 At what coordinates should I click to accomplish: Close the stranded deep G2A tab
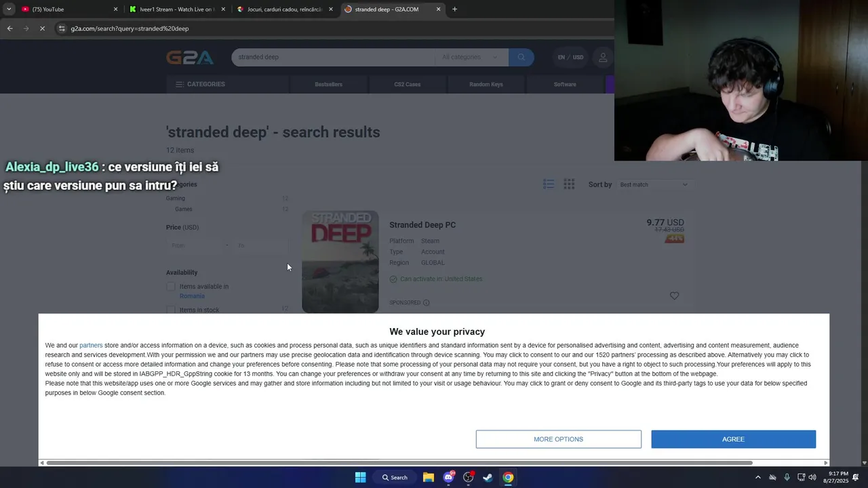438,9
